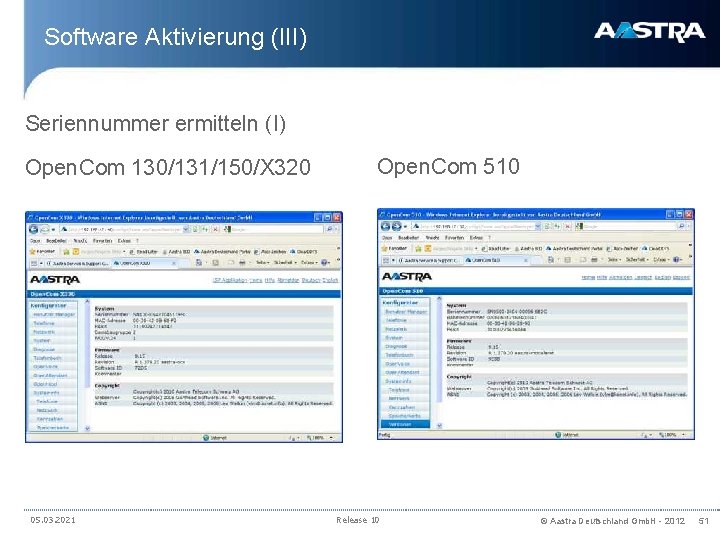Click Aastra logo inside OpenCom X320 page
This screenshot has height=540, width=720.
pos(55,280)
